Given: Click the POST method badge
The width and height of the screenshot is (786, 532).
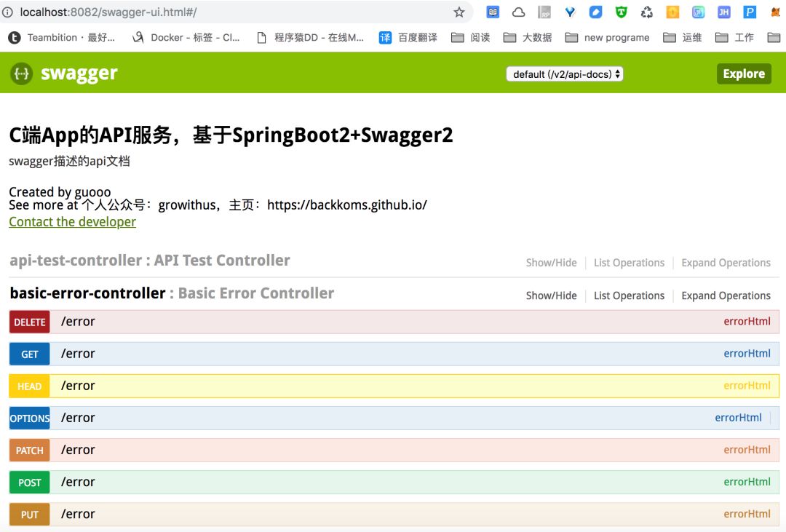Looking at the screenshot, I should pyautogui.click(x=30, y=483).
